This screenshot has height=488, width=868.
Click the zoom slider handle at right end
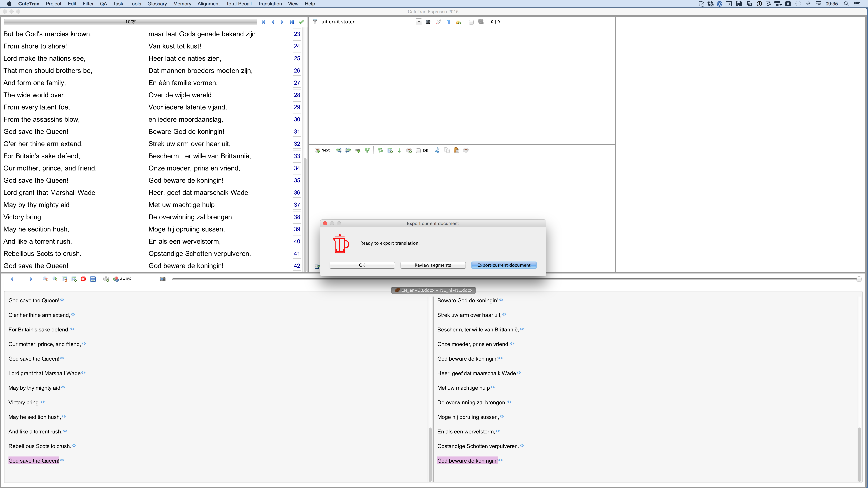pos(859,279)
